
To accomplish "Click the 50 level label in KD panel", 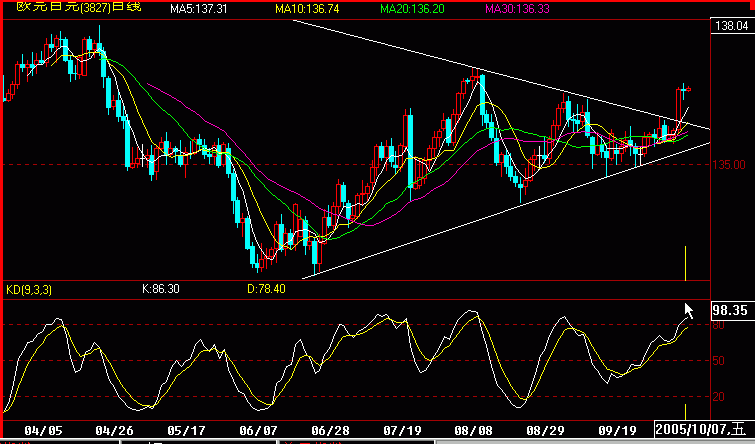I will 718,361.
